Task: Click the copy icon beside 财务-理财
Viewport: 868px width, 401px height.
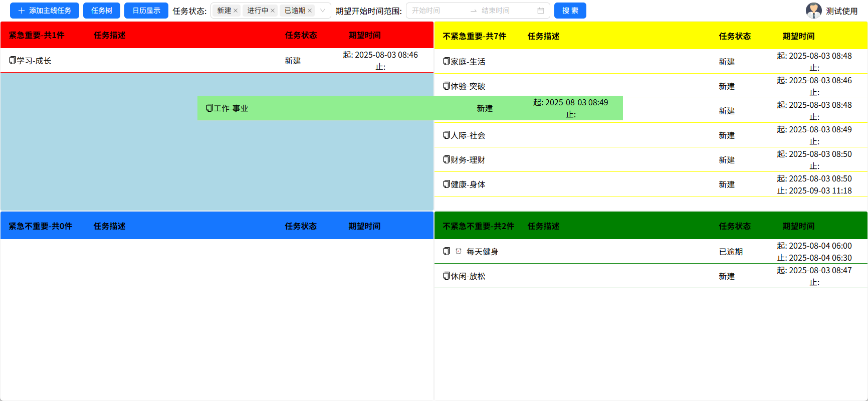Action: pos(447,159)
